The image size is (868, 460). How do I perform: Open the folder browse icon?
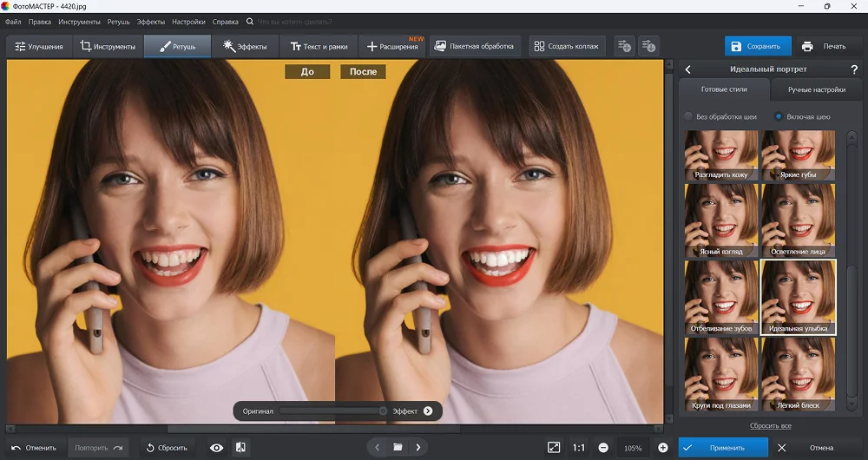(x=398, y=447)
